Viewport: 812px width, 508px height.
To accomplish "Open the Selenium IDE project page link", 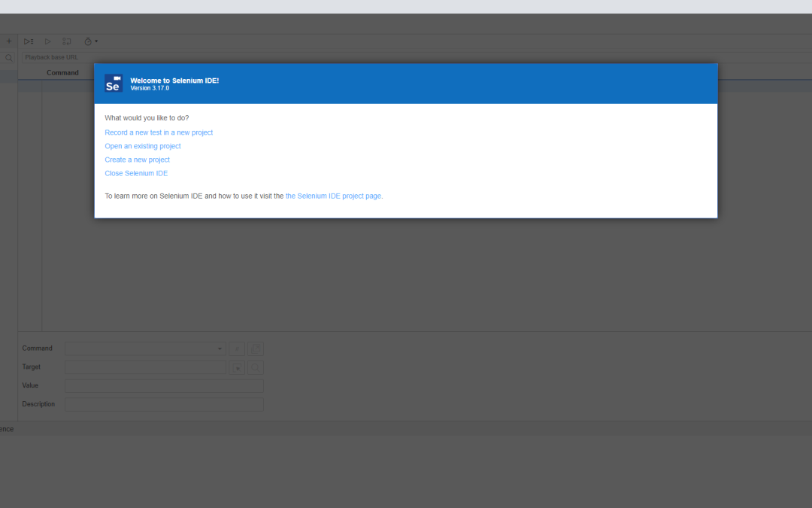I will [x=334, y=196].
